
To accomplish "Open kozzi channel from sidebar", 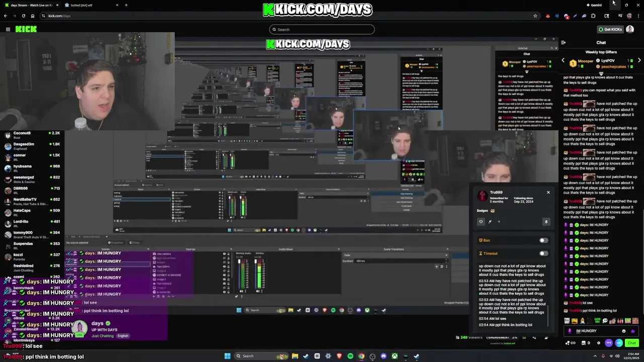I will pyautogui.click(x=32, y=257).
